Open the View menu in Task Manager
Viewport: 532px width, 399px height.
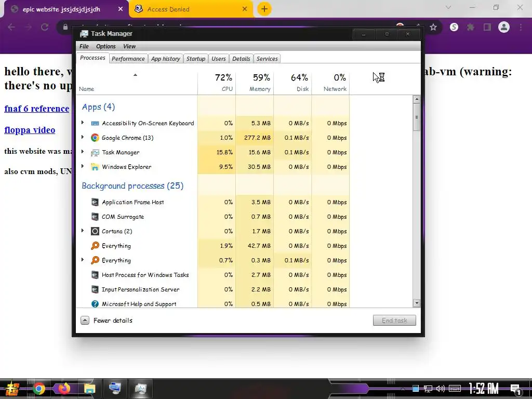pyautogui.click(x=129, y=46)
